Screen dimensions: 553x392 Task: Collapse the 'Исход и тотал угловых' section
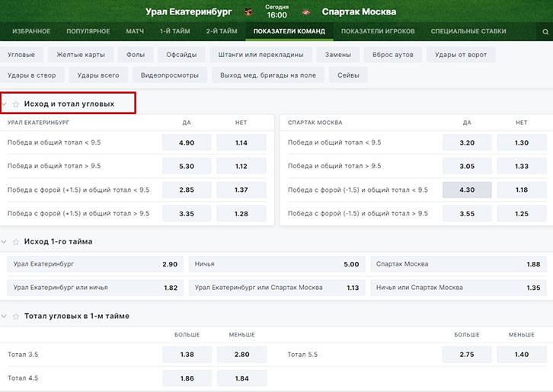coord(5,104)
